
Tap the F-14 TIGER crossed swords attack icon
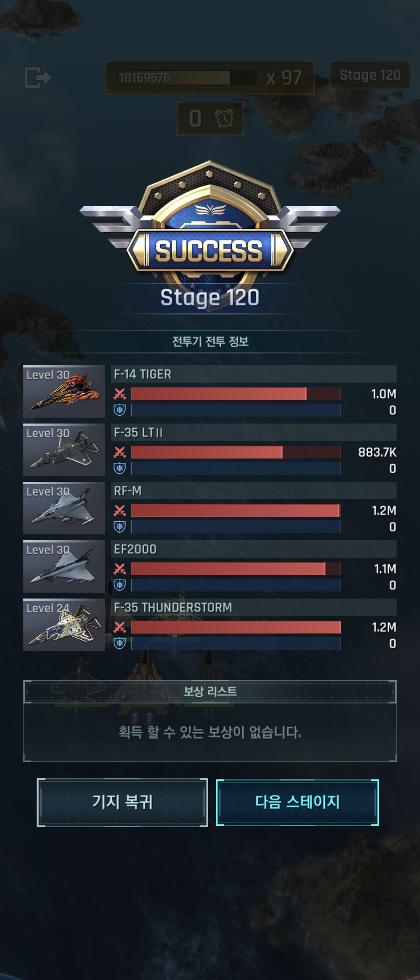click(x=120, y=394)
